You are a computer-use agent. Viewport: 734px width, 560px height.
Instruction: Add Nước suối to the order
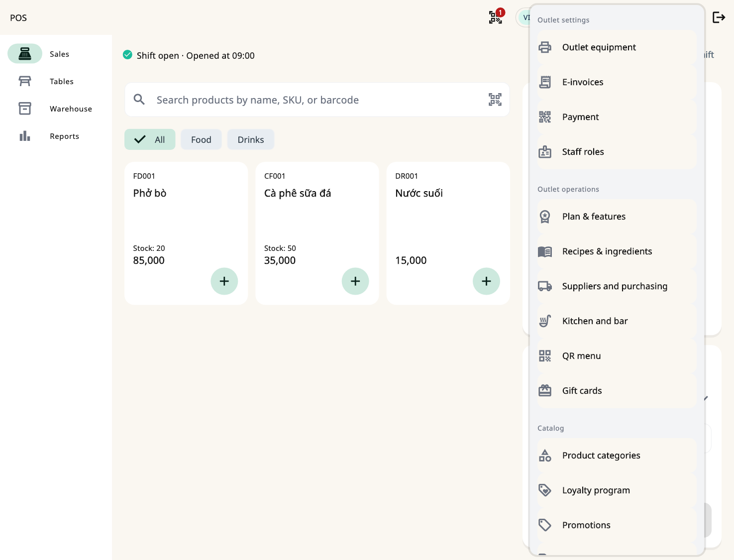click(x=486, y=281)
